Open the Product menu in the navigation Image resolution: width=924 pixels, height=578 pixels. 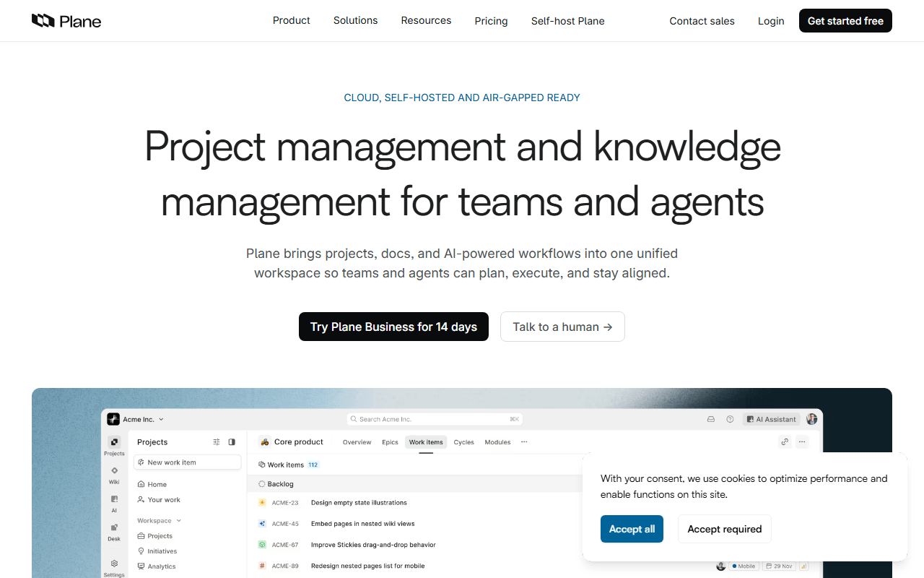coord(292,21)
